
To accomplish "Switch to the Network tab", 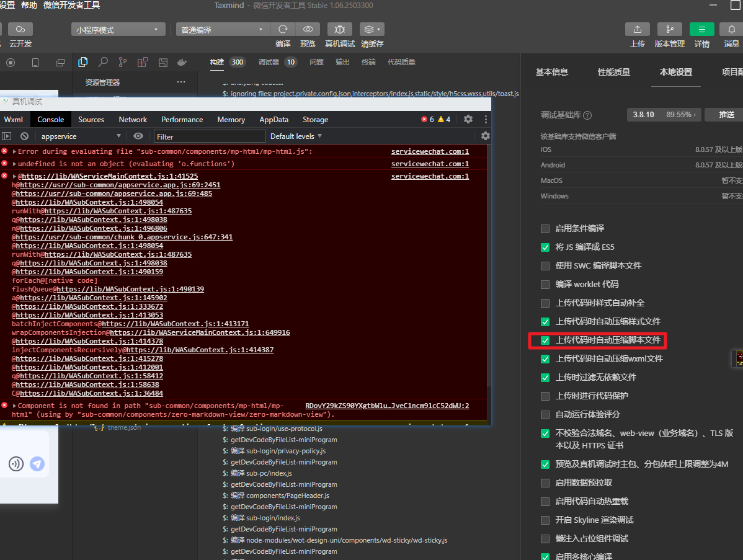I will (x=133, y=120).
